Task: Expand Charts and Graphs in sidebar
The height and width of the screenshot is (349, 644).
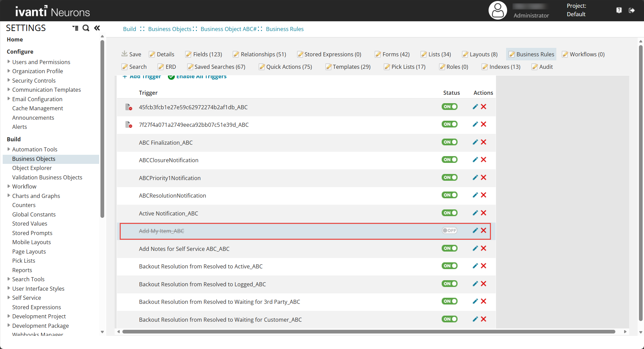Action: (x=9, y=196)
